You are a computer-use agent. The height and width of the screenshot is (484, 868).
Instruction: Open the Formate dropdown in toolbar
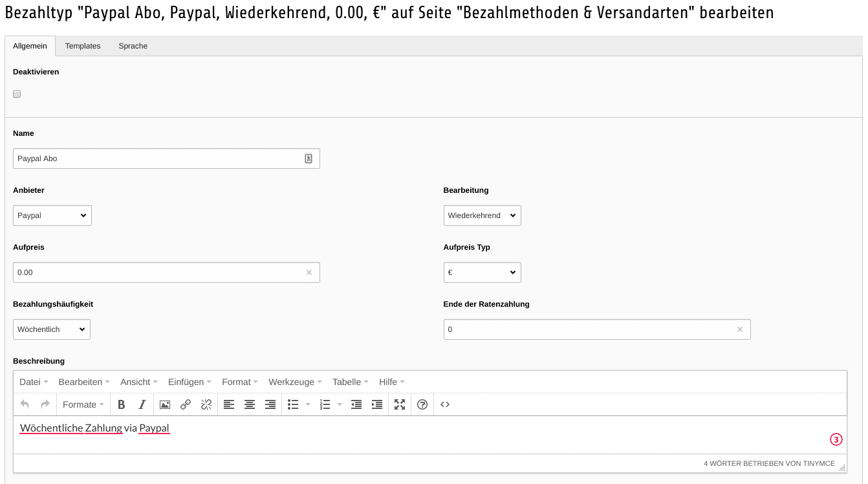coord(83,404)
